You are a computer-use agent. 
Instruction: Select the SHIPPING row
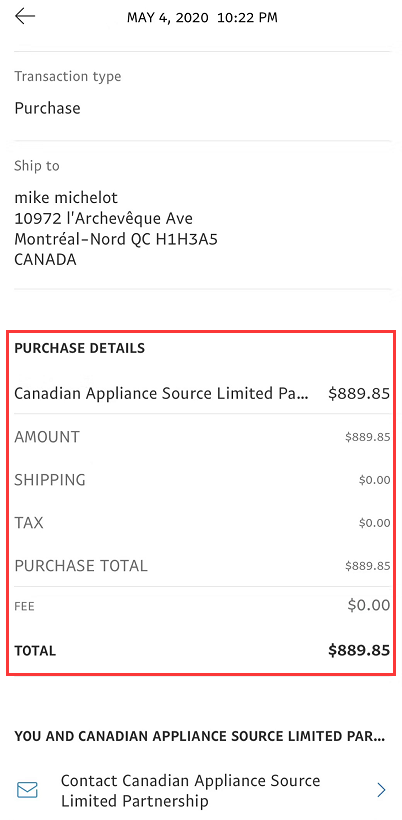point(201,480)
